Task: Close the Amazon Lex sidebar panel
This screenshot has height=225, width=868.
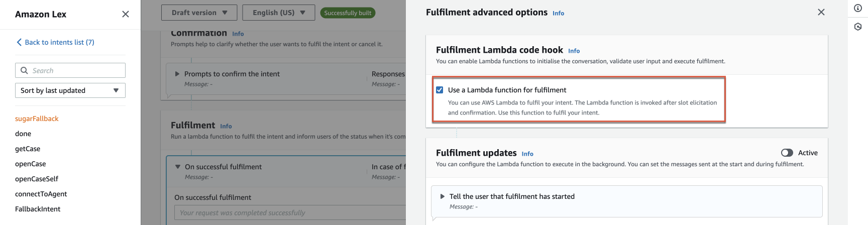Action: click(x=126, y=14)
